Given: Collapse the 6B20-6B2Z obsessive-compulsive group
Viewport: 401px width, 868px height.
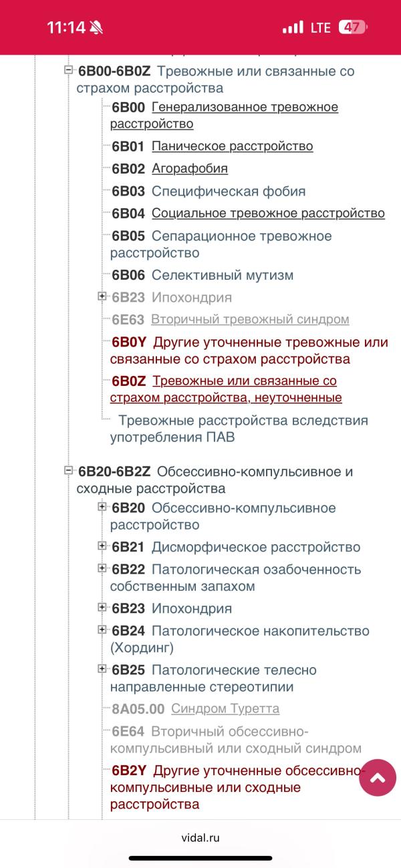Looking at the screenshot, I should (x=68, y=470).
